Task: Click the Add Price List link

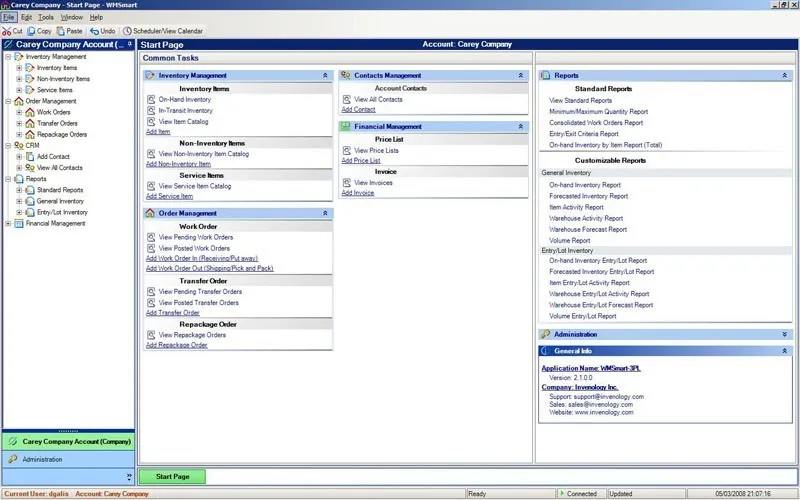Action: pos(361,161)
